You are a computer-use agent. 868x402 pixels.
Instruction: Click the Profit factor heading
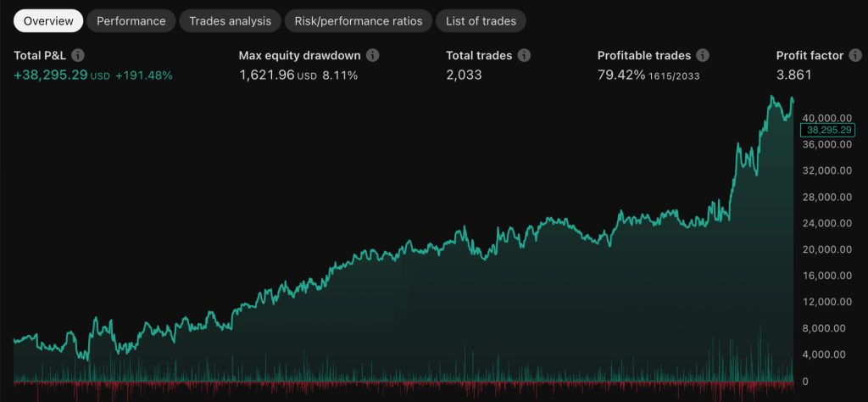coord(810,55)
